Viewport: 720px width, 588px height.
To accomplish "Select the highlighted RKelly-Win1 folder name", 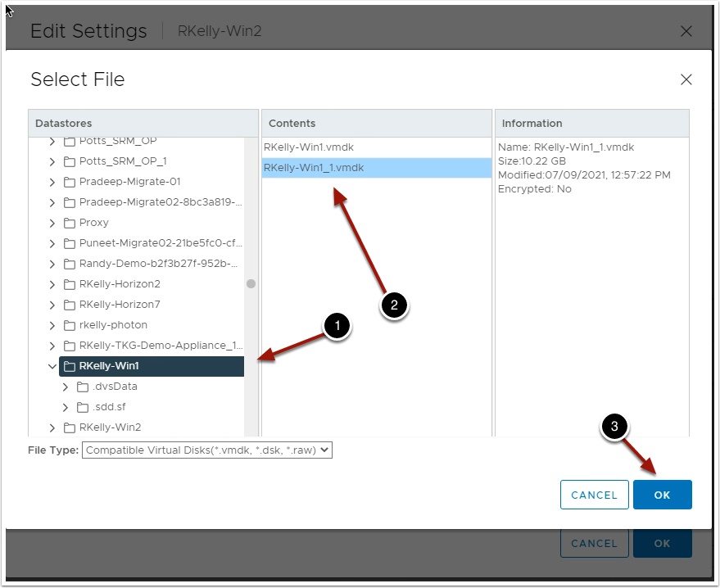I will coord(109,366).
